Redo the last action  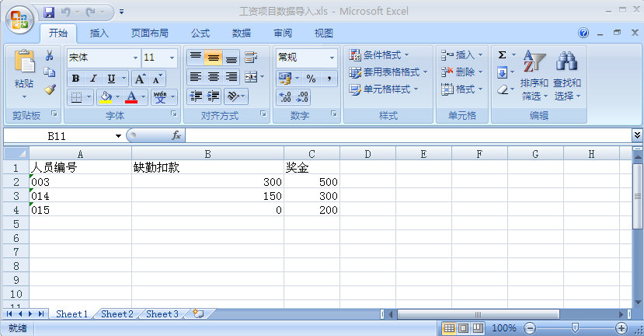tap(91, 12)
